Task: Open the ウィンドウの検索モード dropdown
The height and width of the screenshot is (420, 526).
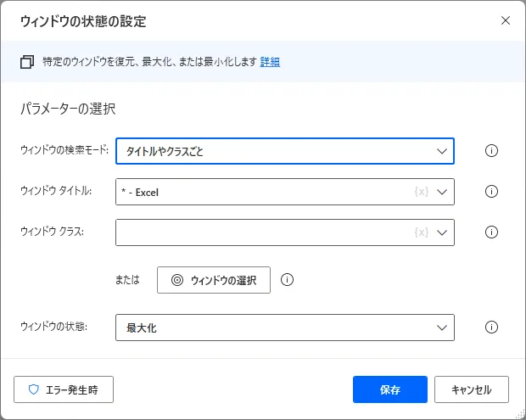Action: tap(284, 151)
